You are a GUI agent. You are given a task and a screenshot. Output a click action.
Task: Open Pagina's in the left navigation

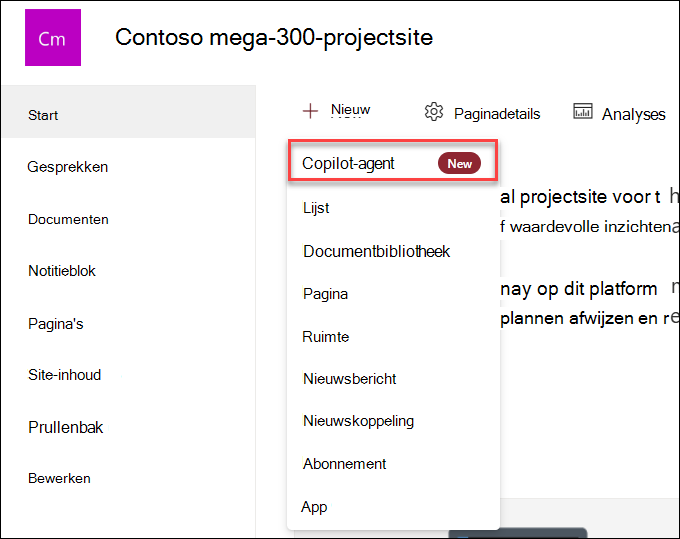(56, 324)
